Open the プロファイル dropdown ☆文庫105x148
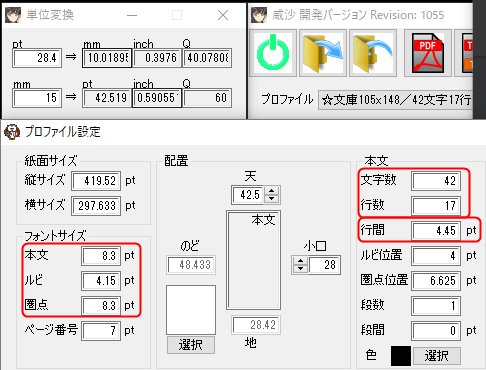Screen dimensions: 486x370 point(396,100)
